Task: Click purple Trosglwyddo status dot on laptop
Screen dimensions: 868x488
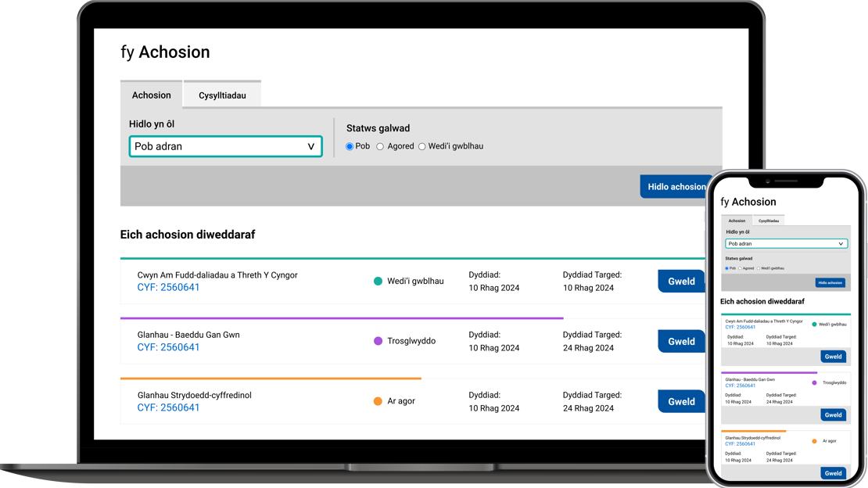Action: click(378, 341)
